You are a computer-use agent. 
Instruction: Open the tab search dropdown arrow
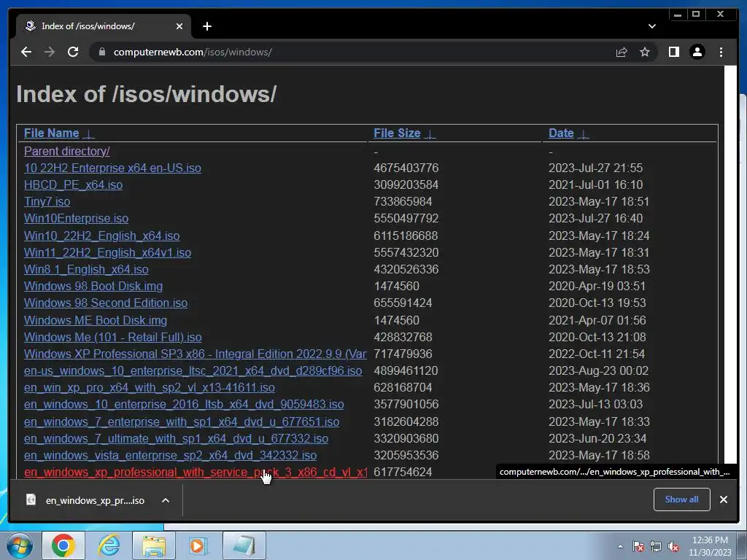[x=651, y=26]
